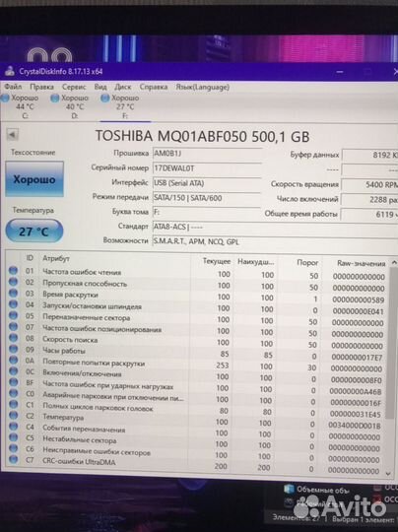Select the Частота ошибок чтения row text
This screenshot has width=398, height=532.
tap(82, 272)
